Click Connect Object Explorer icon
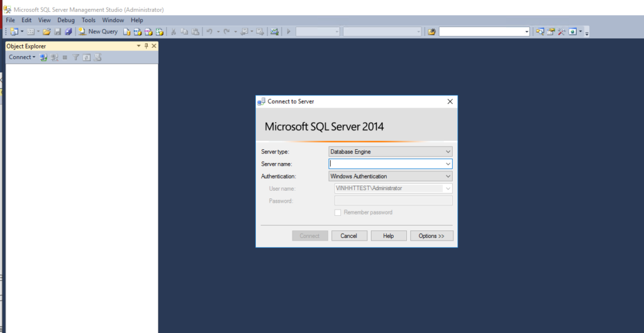This screenshot has width=644, height=333. pos(43,57)
